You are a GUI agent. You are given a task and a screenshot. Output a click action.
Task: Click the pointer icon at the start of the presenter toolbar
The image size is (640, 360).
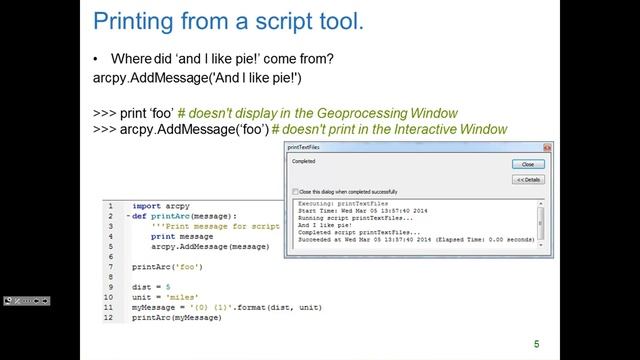(8, 301)
